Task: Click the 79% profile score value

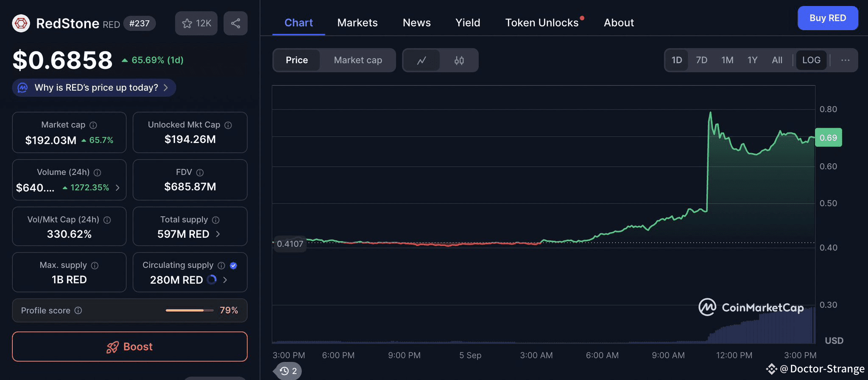Action: [229, 310]
